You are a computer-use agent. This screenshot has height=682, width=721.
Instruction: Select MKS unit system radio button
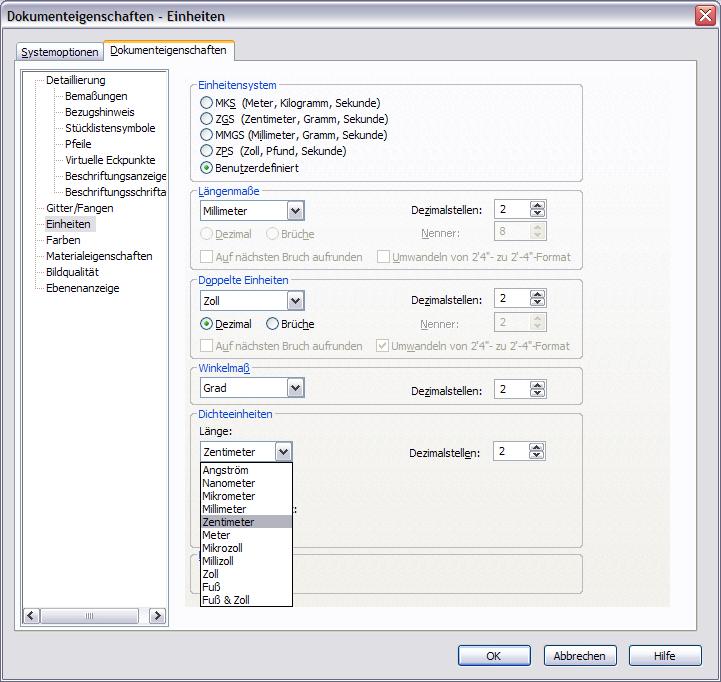(207, 103)
